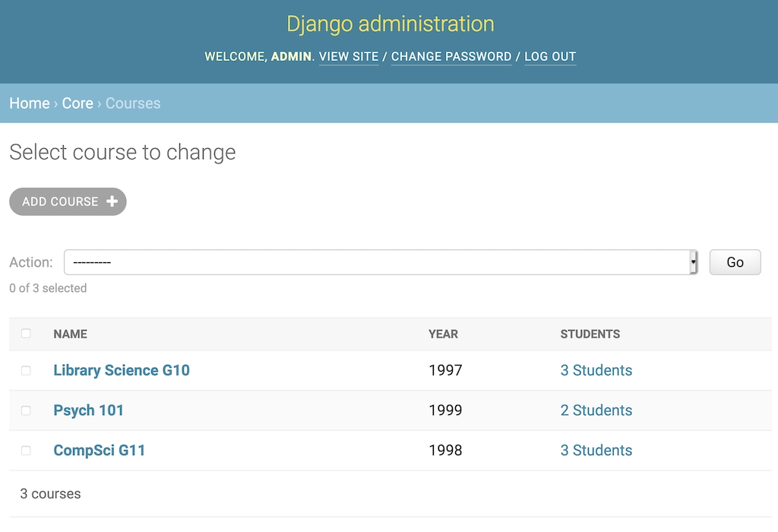Open the CompSci G11 course

tap(99, 451)
